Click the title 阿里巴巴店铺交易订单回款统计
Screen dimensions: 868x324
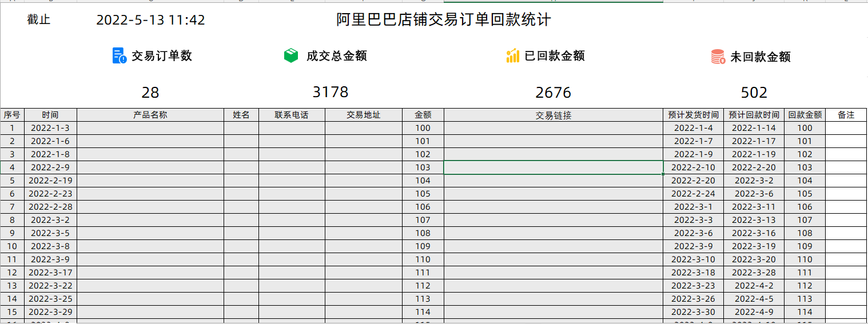point(444,20)
